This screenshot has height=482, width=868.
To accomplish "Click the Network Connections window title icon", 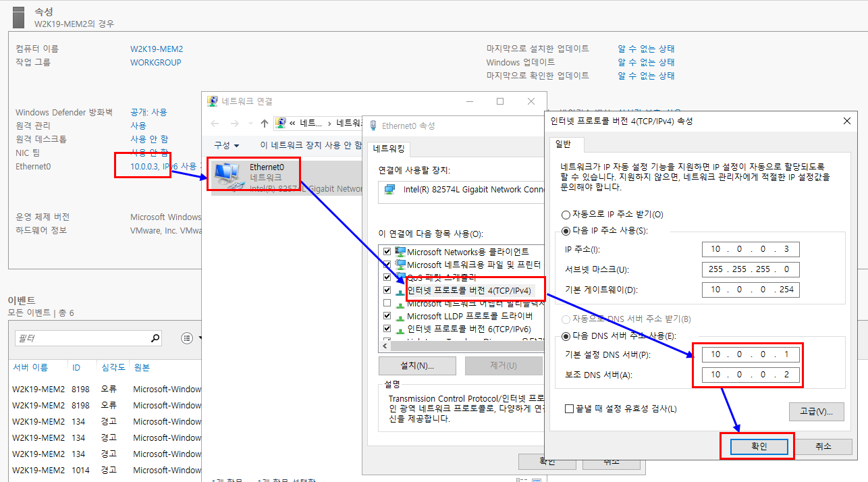I will (x=213, y=101).
